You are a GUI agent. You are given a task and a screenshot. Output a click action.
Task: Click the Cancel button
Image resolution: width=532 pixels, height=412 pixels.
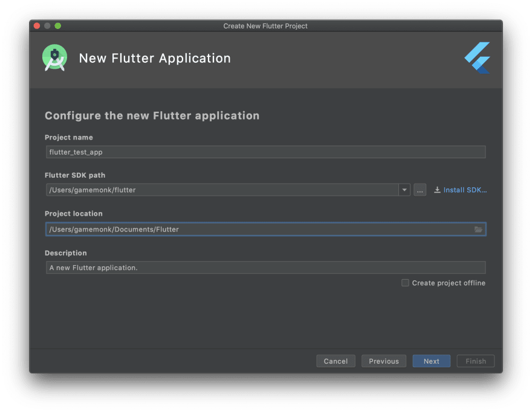[336, 361]
